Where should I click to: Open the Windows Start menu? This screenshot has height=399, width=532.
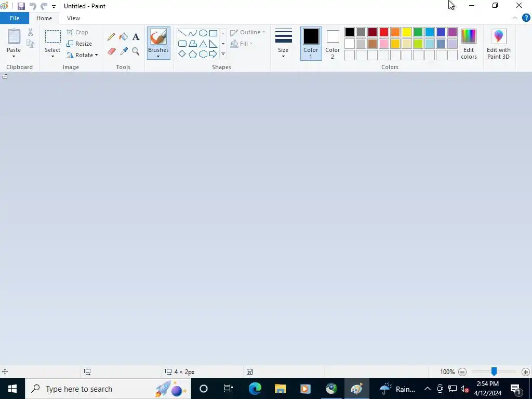pyautogui.click(x=12, y=389)
